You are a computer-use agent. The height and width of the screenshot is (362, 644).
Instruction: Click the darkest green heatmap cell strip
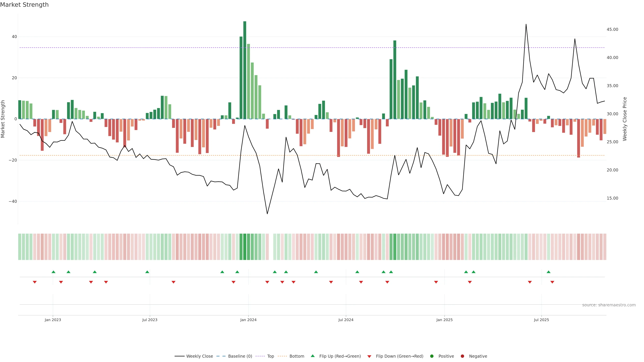pyautogui.click(x=245, y=247)
